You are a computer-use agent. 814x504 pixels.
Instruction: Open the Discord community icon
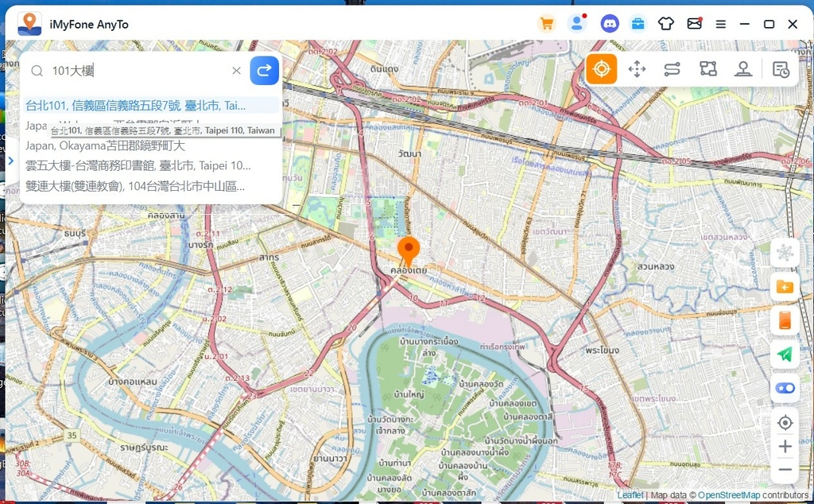(x=610, y=24)
